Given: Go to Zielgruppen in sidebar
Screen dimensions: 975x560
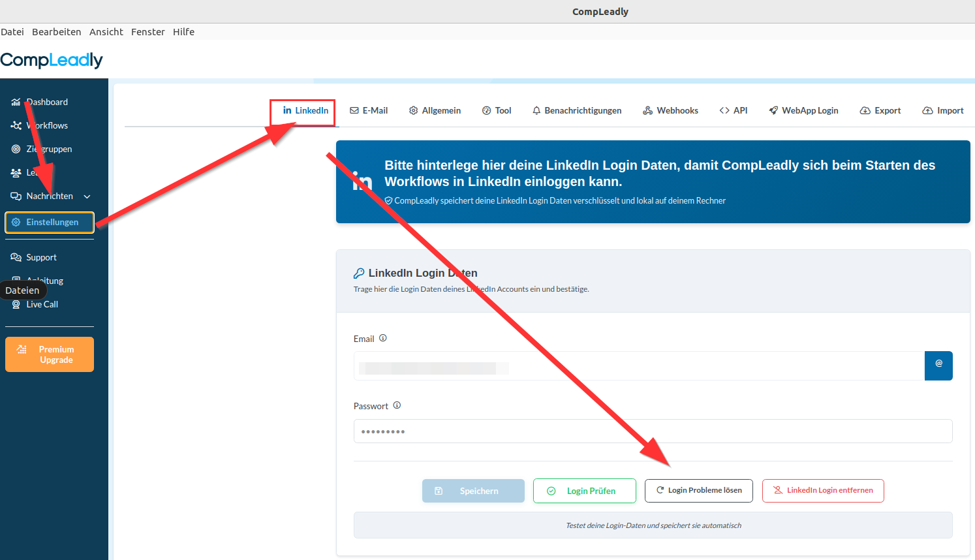Looking at the screenshot, I should coord(42,149).
